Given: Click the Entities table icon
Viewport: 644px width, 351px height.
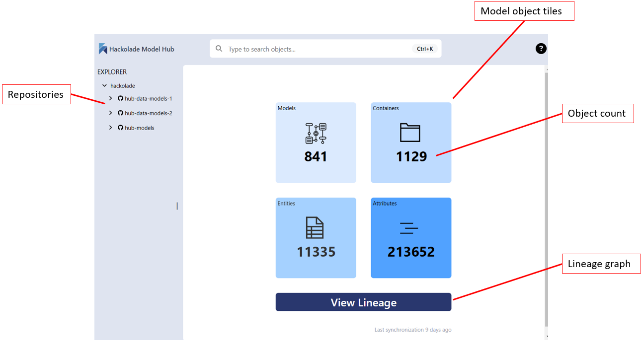Looking at the screenshot, I should tap(315, 228).
